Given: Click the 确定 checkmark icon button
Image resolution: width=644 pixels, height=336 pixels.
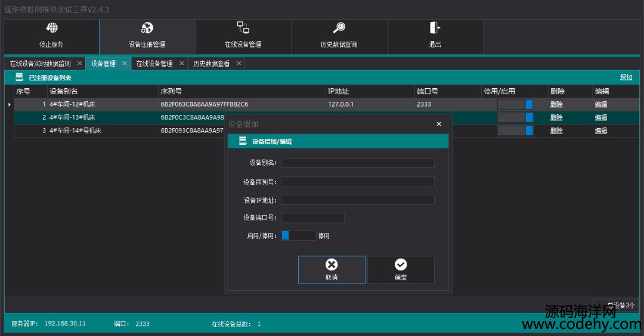Looking at the screenshot, I should click(x=401, y=265).
